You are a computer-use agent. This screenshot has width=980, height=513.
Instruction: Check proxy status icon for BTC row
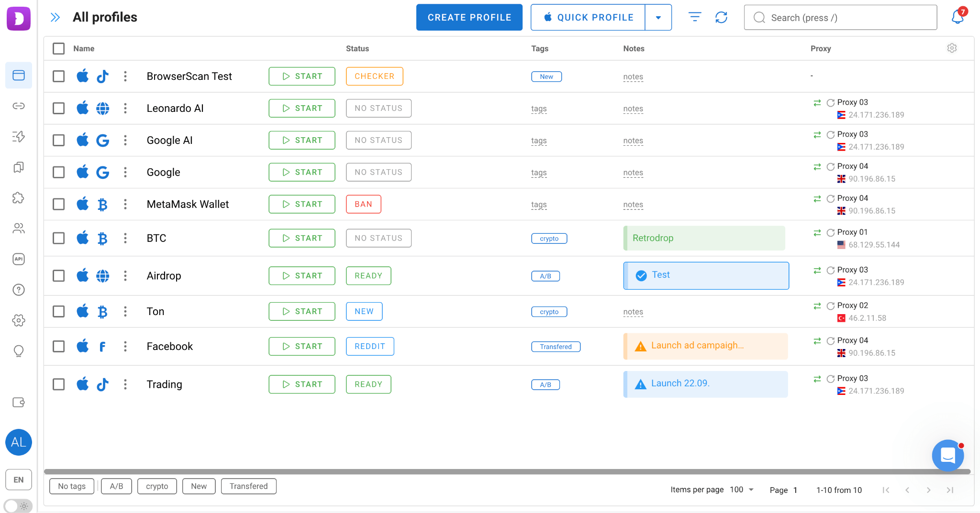point(831,233)
